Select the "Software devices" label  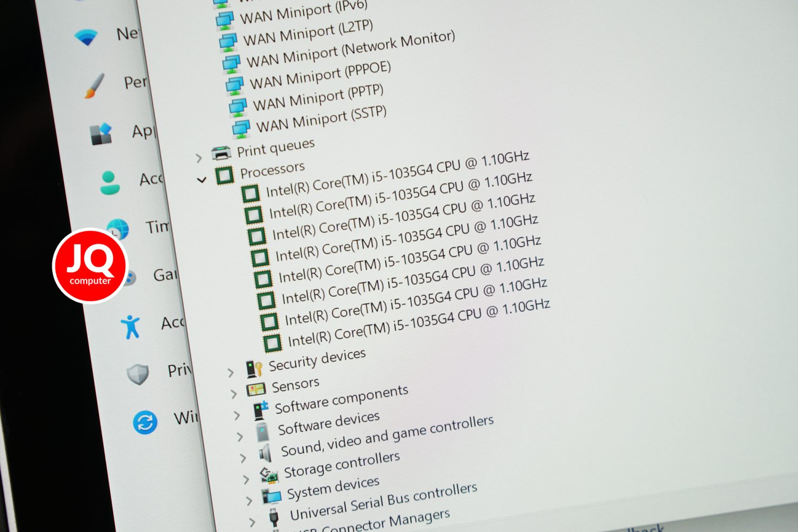tap(329, 423)
